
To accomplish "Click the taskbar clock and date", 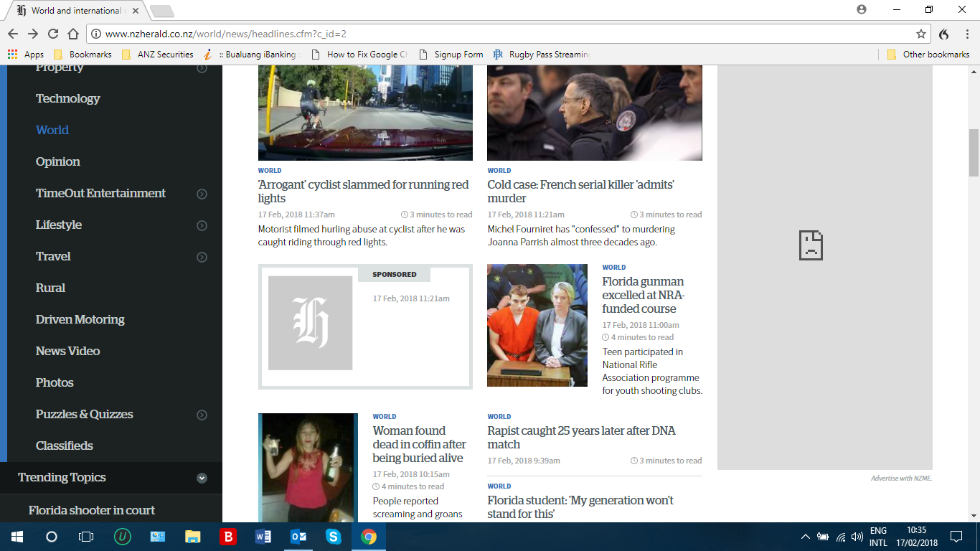I will tap(916, 537).
